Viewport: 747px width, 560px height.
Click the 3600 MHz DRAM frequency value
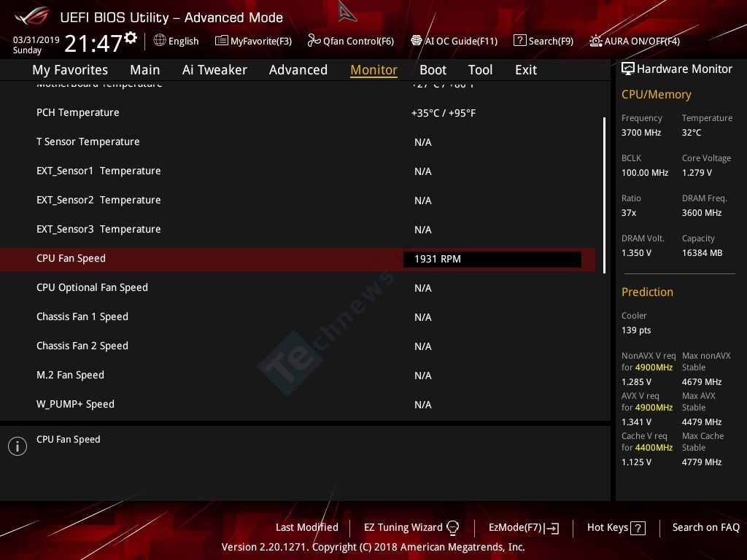tap(702, 213)
